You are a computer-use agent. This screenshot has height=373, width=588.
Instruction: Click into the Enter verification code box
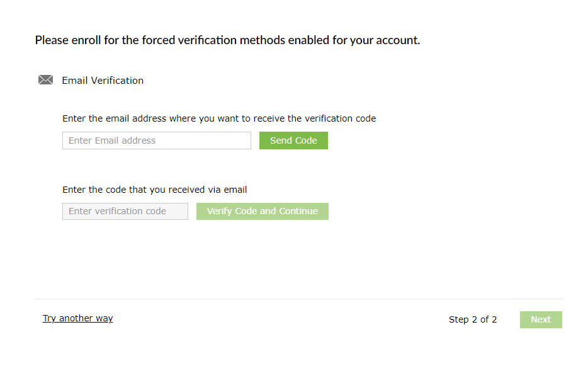click(125, 211)
